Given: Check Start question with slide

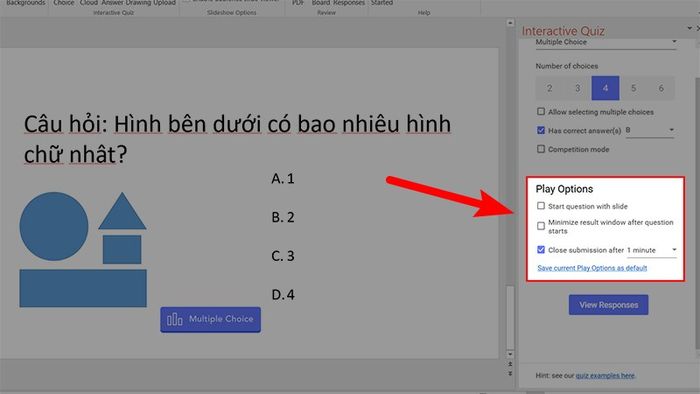Looking at the screenshot, I should 541,206.
